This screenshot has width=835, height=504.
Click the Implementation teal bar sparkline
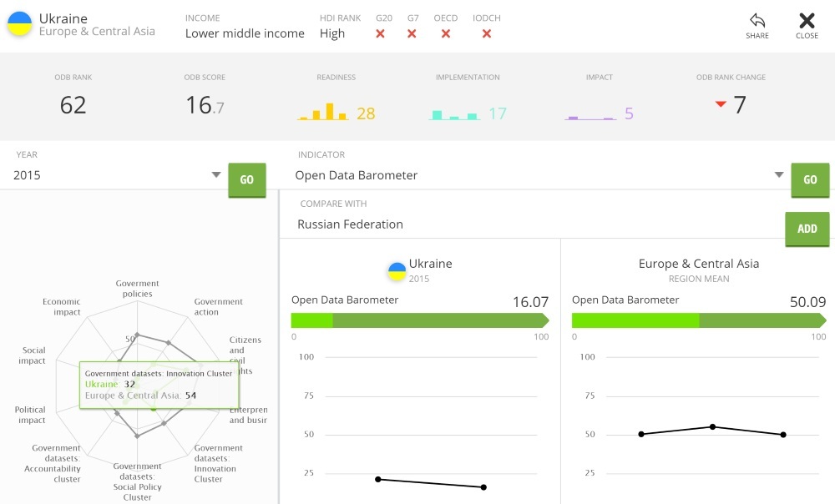pyautogui.click(x=454, y=114)
